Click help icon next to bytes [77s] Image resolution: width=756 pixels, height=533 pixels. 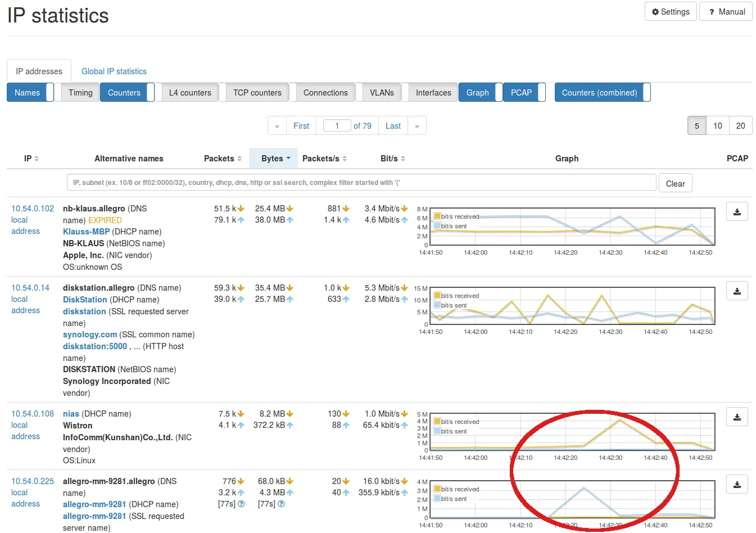[281, 504]
